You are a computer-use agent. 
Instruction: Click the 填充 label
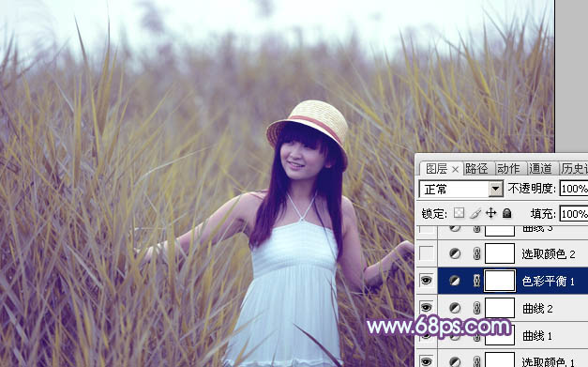click(543, 213)
